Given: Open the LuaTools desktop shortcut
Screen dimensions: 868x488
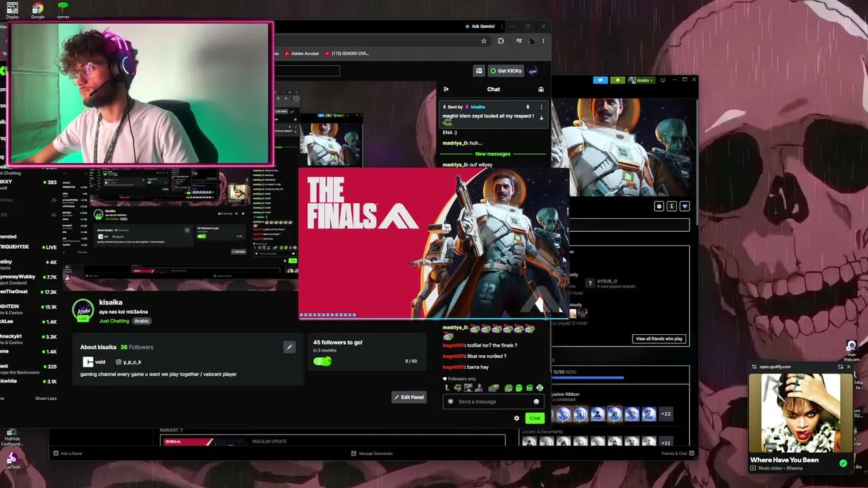Looking at the screenshot, I should pyautogui.click(x=12, y=461).
